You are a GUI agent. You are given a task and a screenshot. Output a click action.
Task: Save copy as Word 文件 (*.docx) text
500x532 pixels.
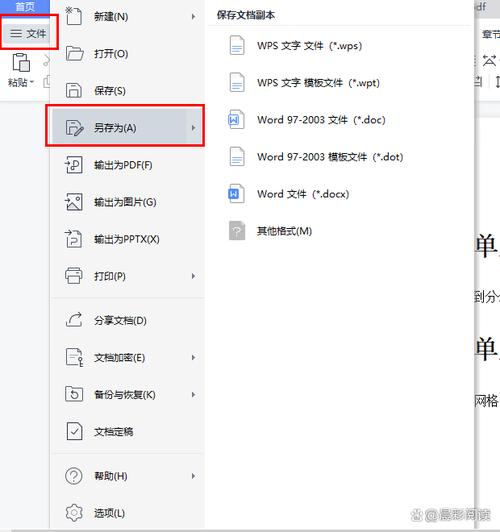pos(303,194)
